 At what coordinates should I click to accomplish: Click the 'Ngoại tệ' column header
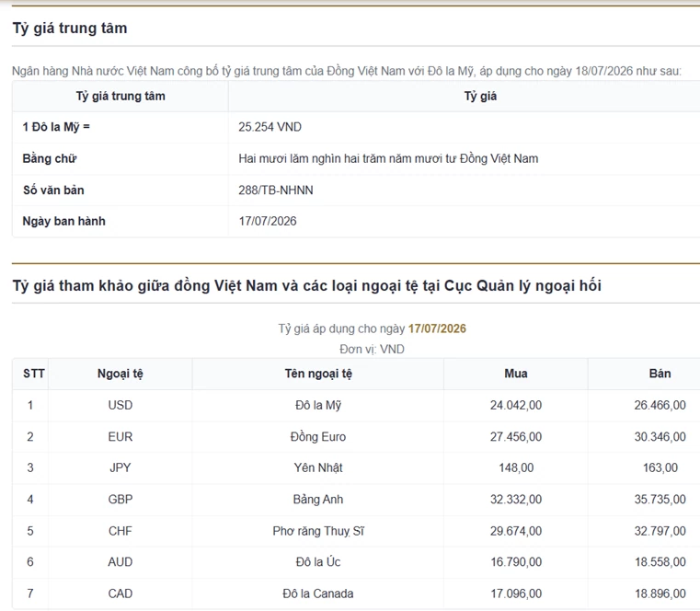click(x=120, y=374)
